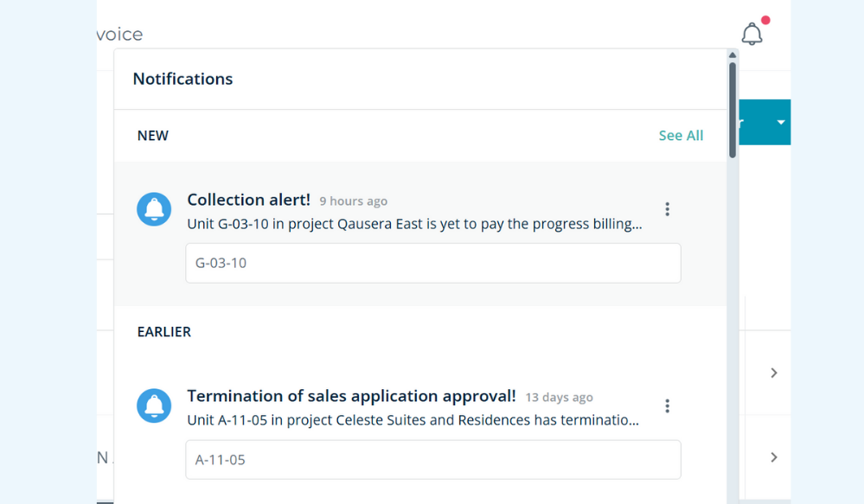Click inside the G-03-10 input field
The width and height of the screenshot is (864, 504).
click(x=432, y=263)
